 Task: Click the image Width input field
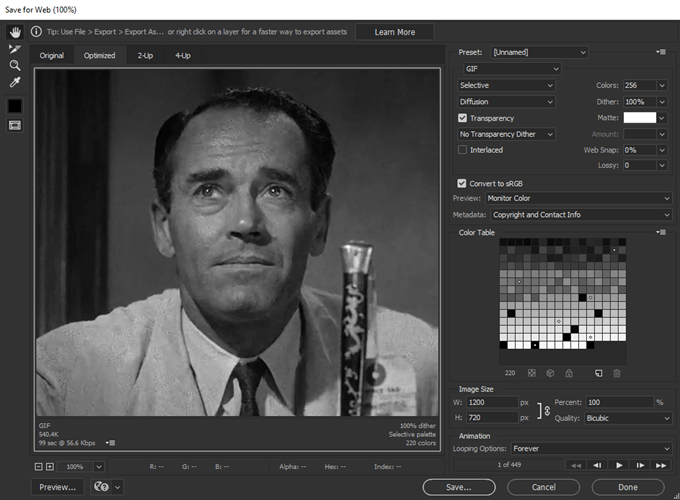(x=492, y=402)
